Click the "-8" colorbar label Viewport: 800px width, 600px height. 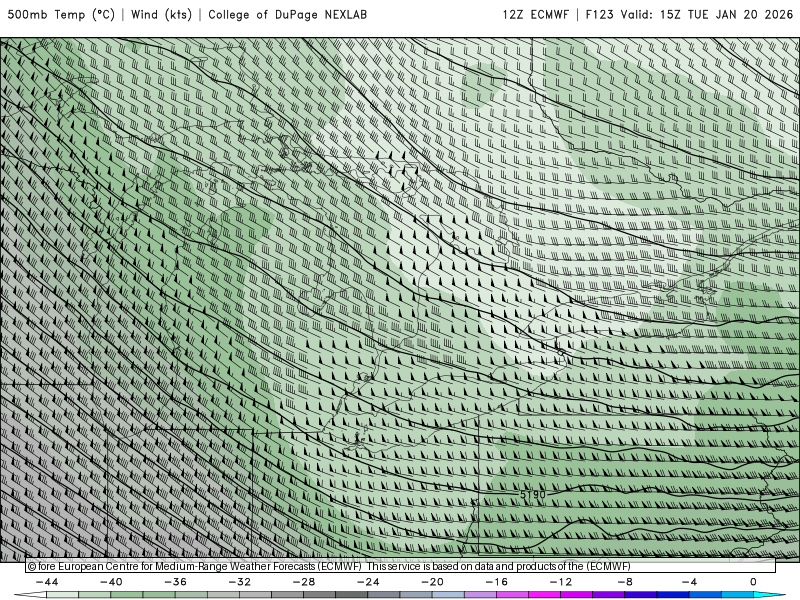pos(626,582)
